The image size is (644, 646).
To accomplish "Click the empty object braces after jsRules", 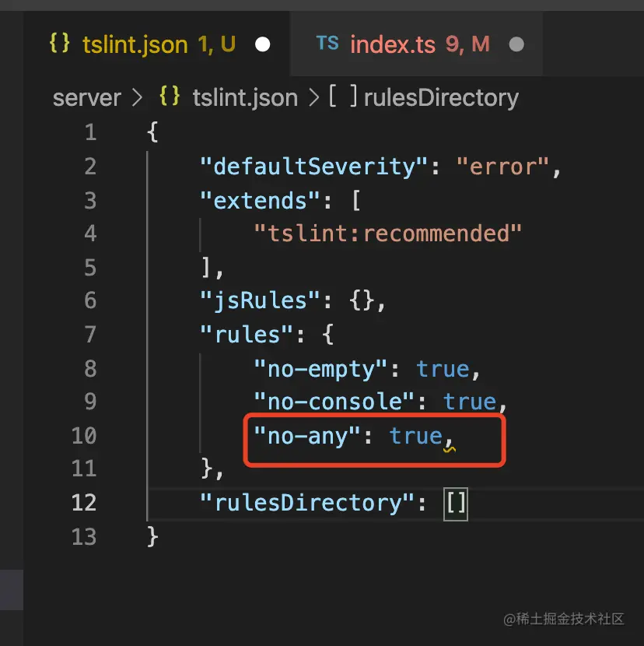I will point(361,300).
